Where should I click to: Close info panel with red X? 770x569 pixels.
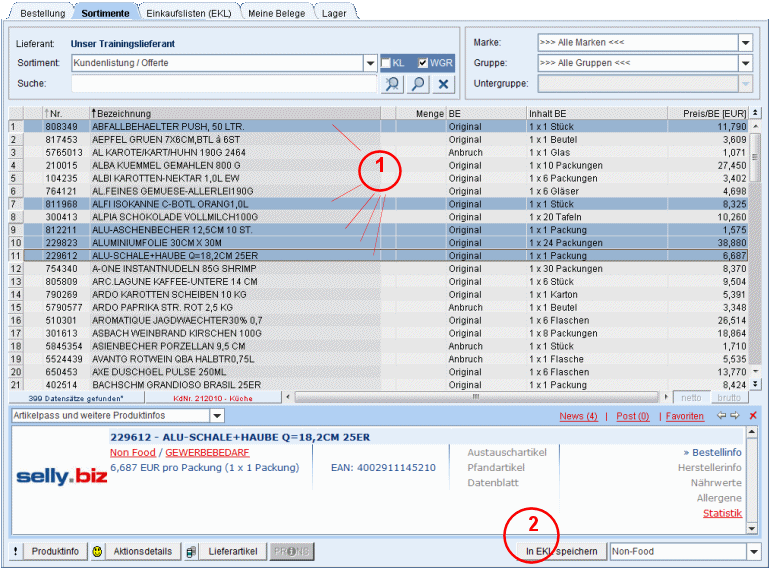(x=753, y=415)
